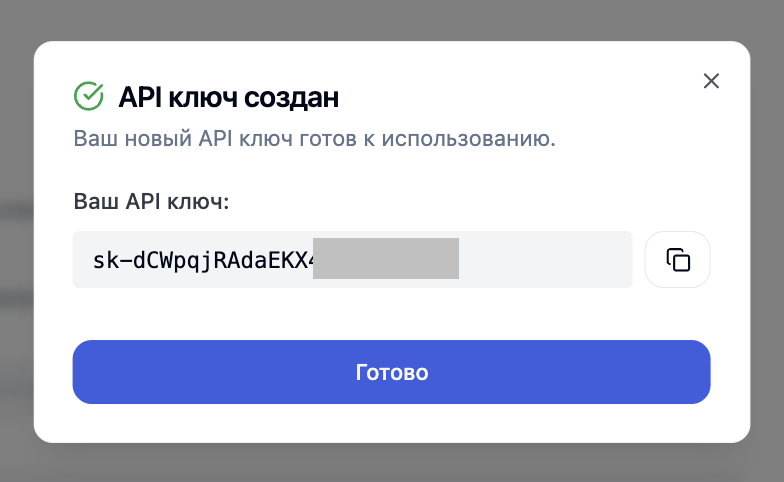Click the word создан in the title

(x=297, y=98)
